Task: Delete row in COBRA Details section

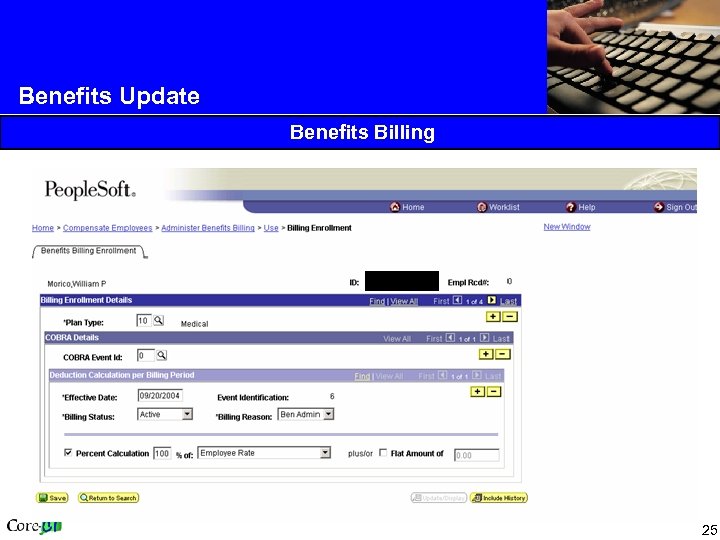Action: pyautogui.click(x=503, y=354)
